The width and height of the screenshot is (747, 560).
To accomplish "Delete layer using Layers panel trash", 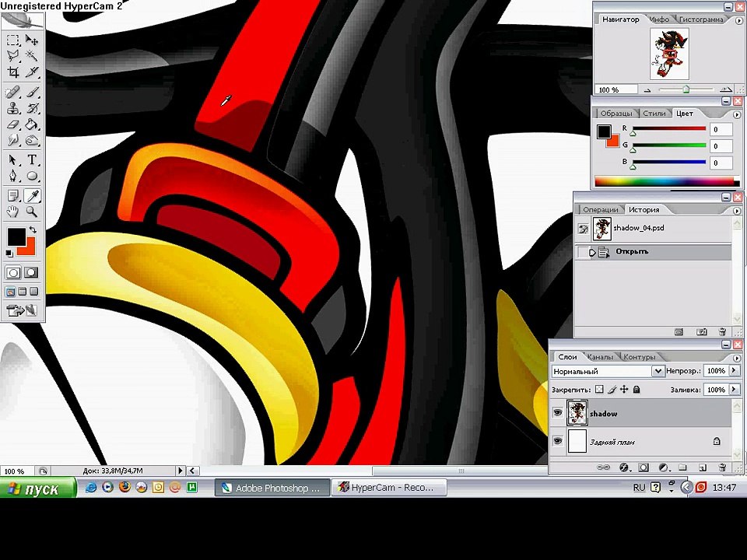I will (722, 467).
